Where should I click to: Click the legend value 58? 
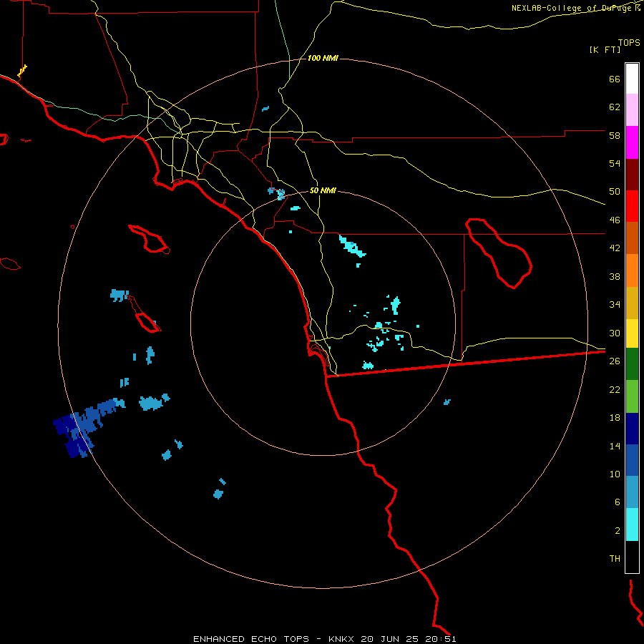pos(615,135)
